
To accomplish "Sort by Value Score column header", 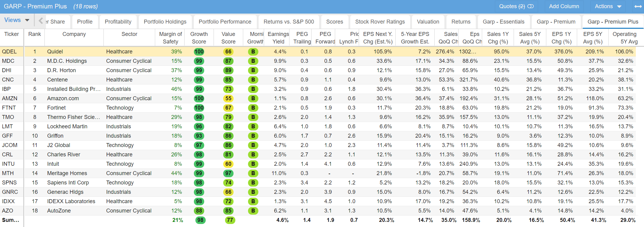I will pyautogui.click(x=228, y=38).
